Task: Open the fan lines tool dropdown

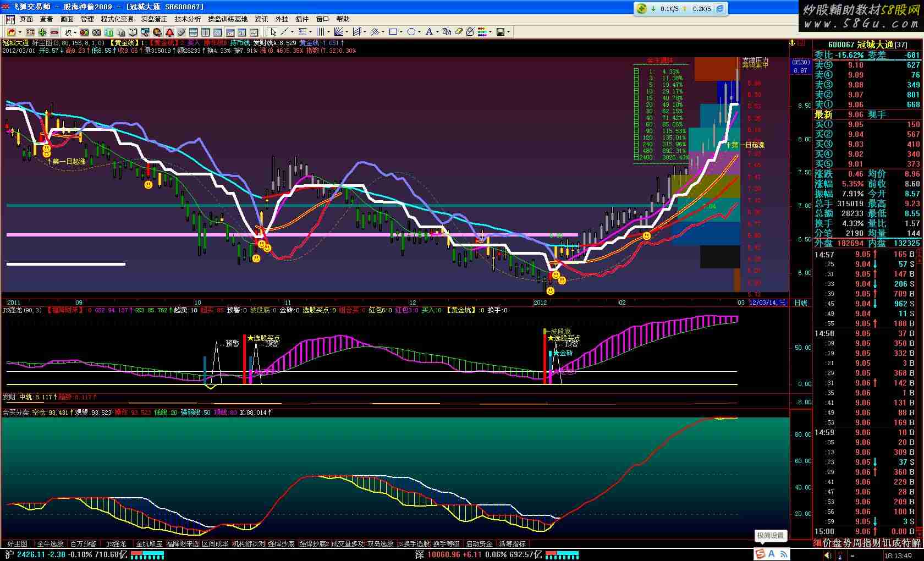Action: 347,32
